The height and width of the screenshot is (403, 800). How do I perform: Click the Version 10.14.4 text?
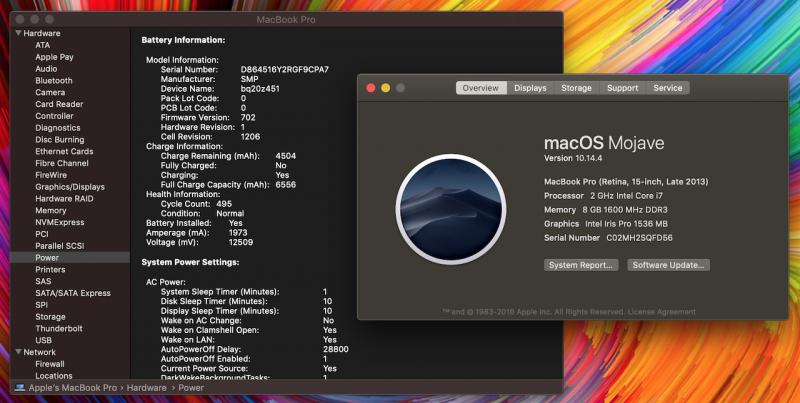(573, 158)
